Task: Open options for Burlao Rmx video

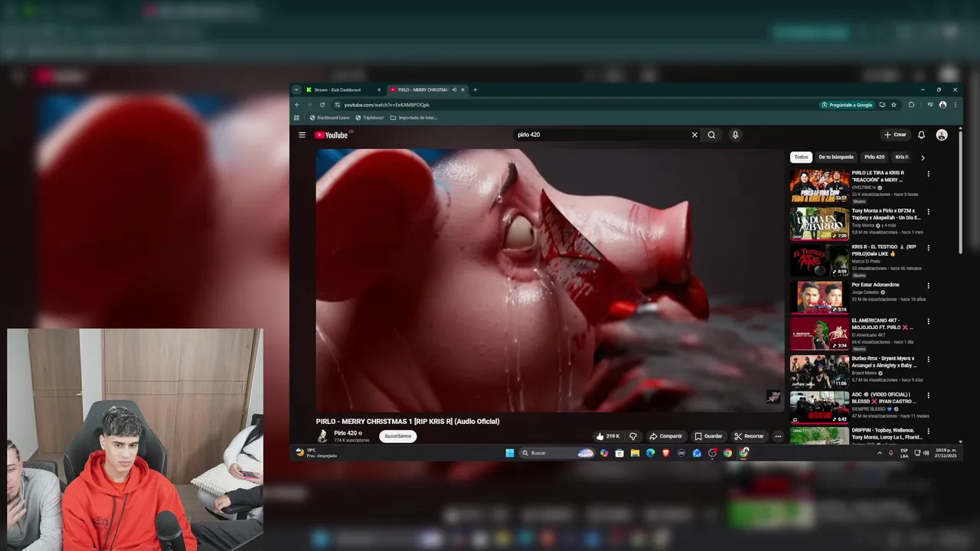Action: (929, 360)
